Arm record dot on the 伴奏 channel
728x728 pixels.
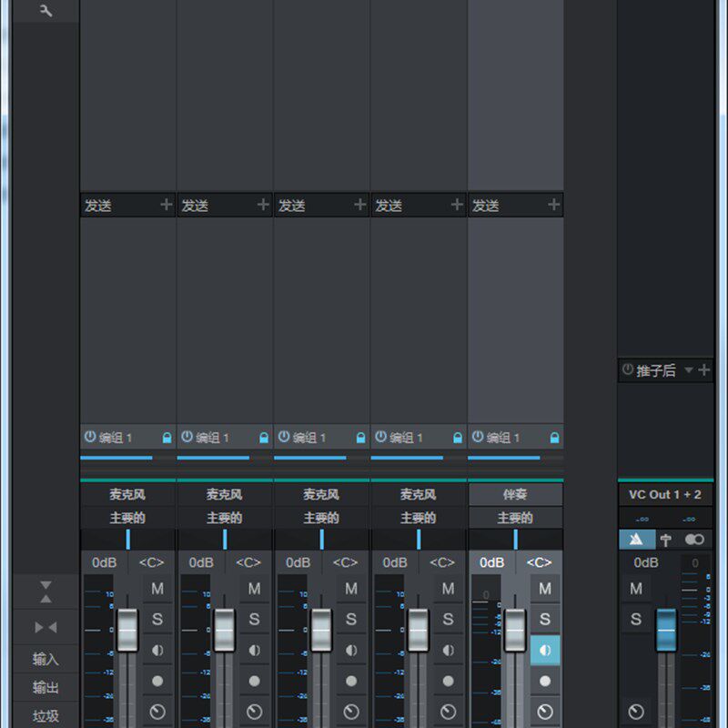545,681
